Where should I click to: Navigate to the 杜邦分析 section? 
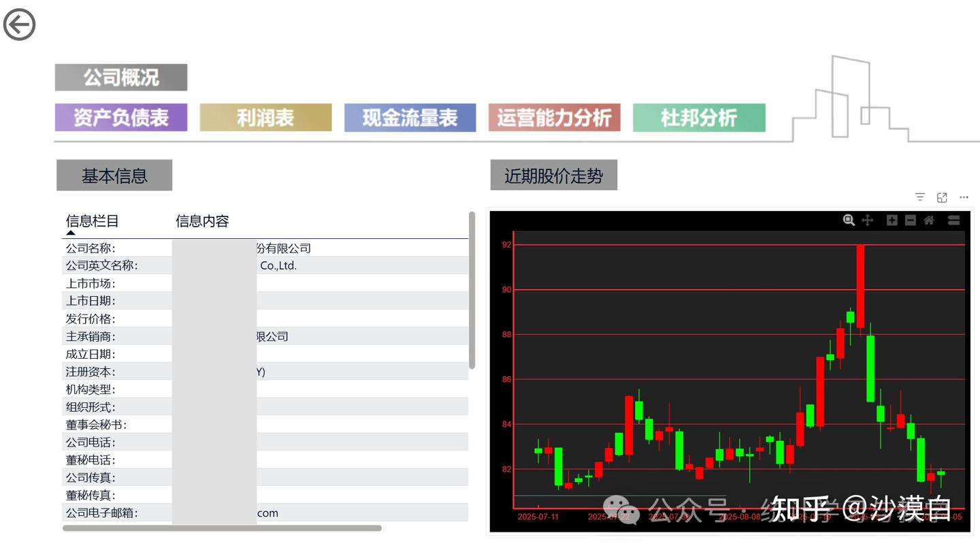point(698,117)
